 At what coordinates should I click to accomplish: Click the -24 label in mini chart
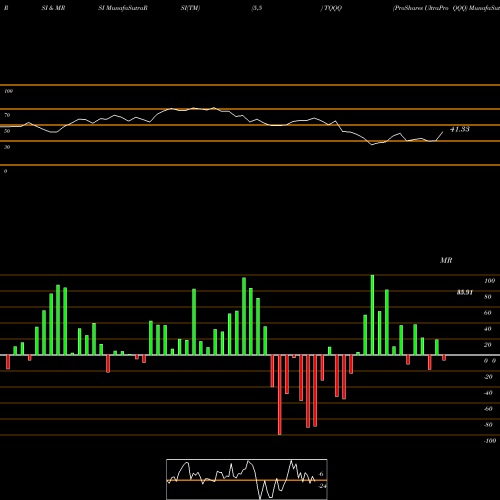pyautogui.click(x=322, y=486)
